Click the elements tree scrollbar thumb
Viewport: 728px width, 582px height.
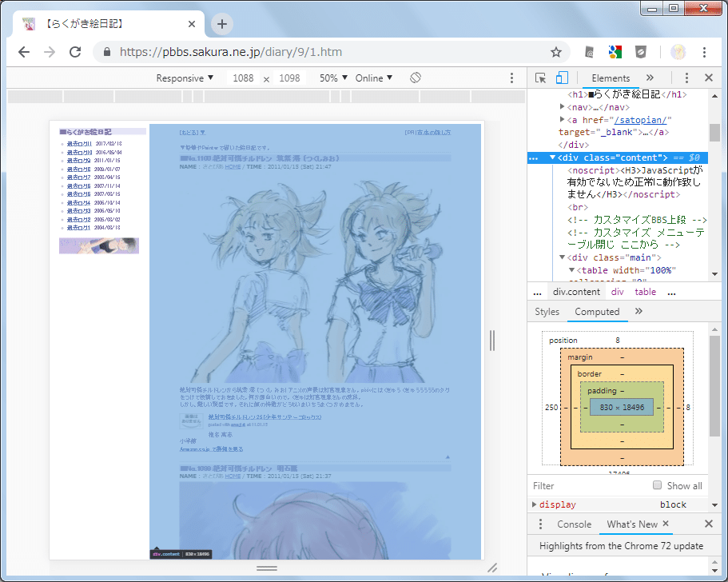point(714,133)
